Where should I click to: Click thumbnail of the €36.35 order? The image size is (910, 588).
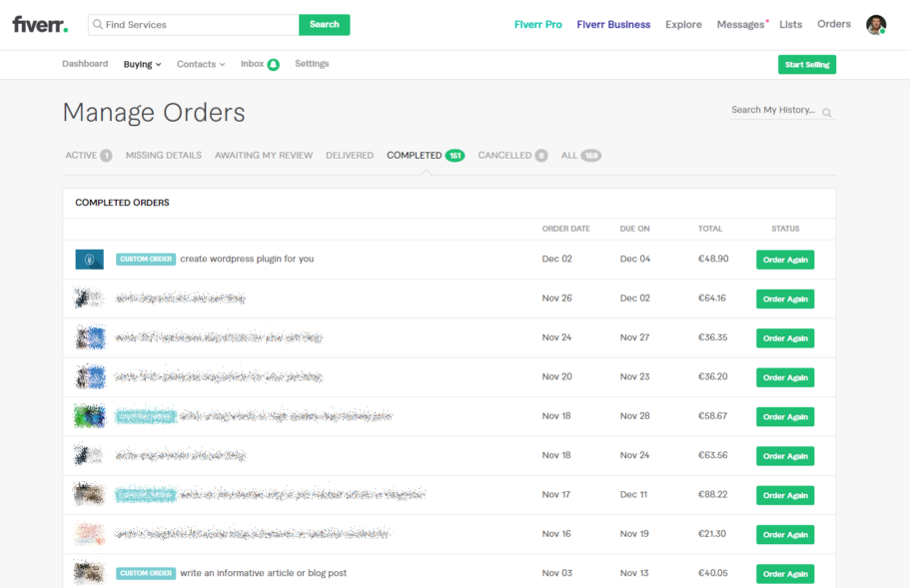pyautogui.click(x=91, y=337)
